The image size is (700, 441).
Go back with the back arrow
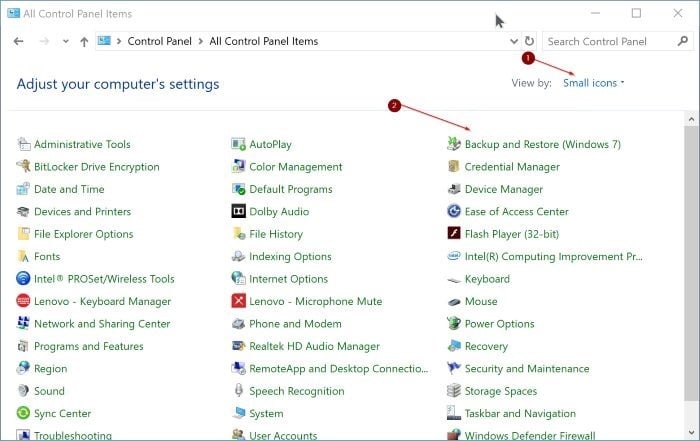18,42
